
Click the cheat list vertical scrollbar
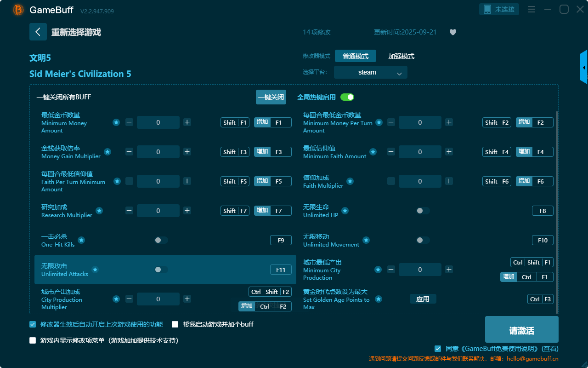pos(558,212)
